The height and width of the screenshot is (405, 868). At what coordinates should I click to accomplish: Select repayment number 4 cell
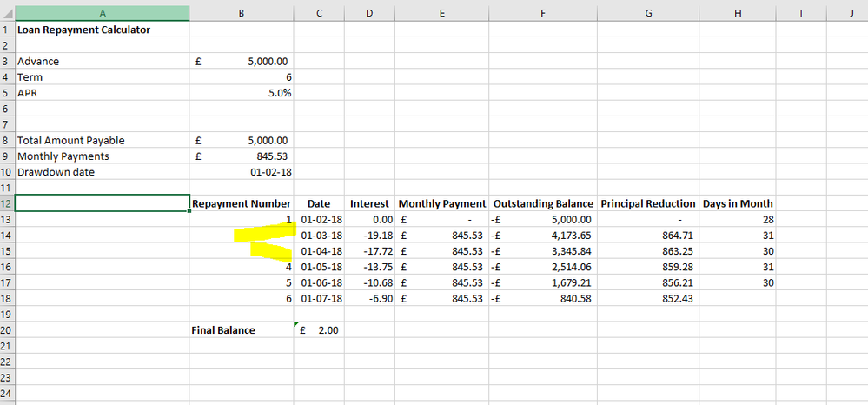(242, 267)
